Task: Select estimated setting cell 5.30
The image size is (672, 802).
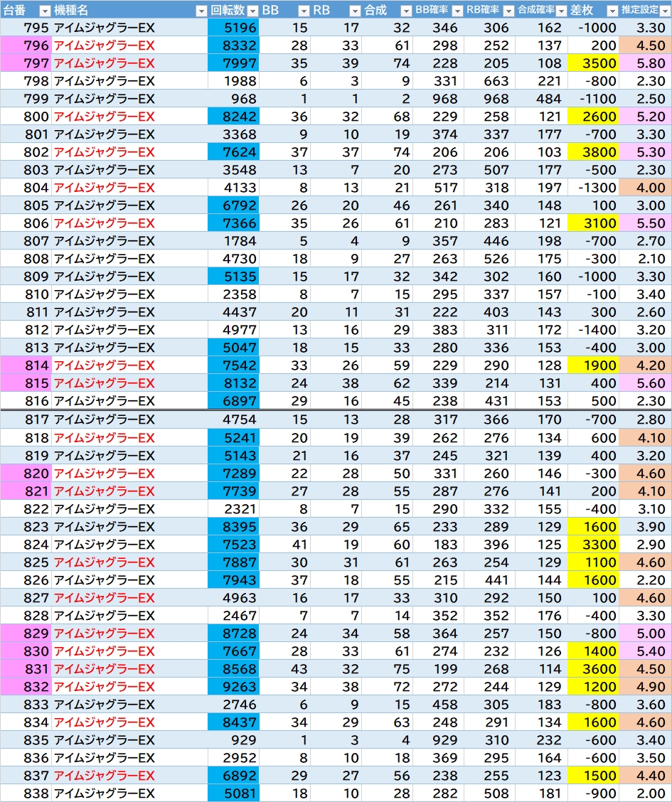Action: pyautogui.click(x=645, y=152)
